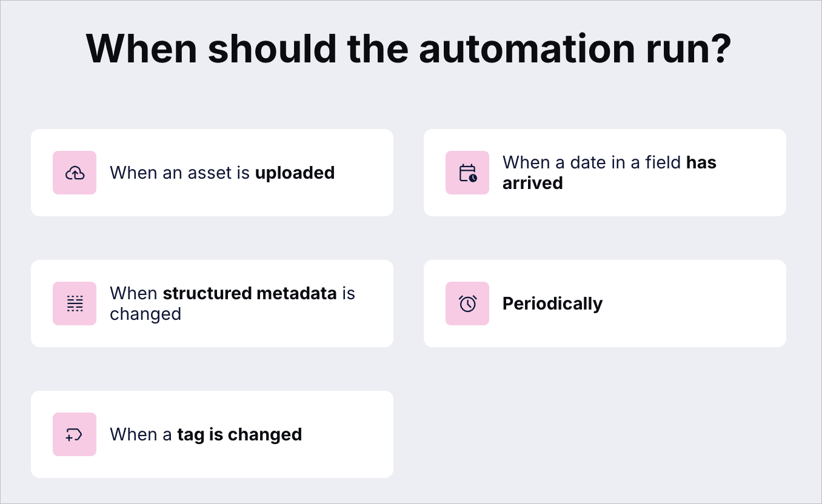Choose 'When a tag is changed' trigger
Image resolution: width=822 pixels, height=504 pixels.
point(212,434)
